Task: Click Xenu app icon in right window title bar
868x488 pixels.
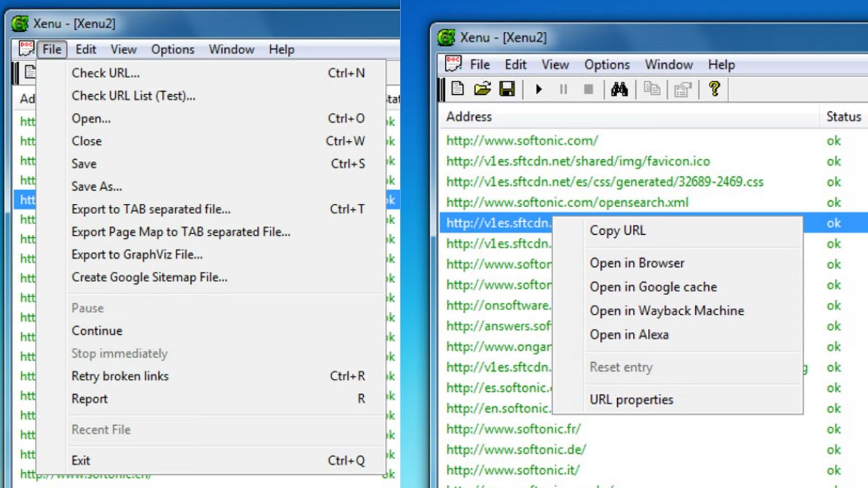Action: (447, 37)
